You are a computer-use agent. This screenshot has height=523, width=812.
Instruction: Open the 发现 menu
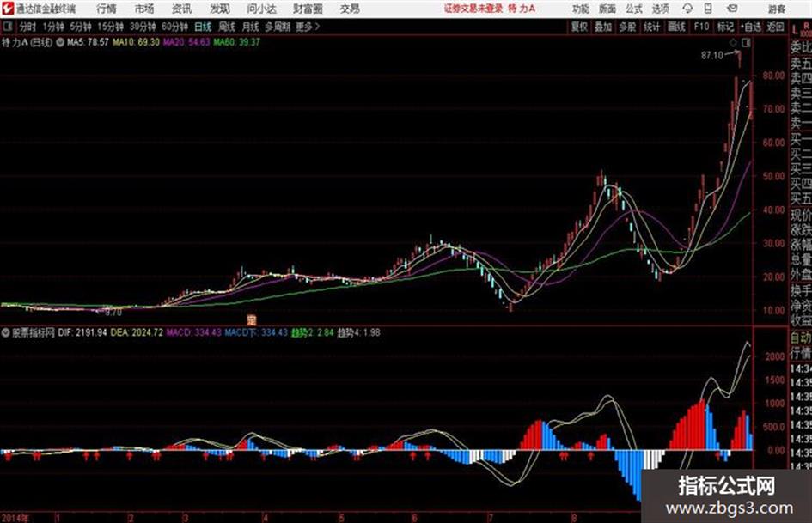click(x=220, y=9)
